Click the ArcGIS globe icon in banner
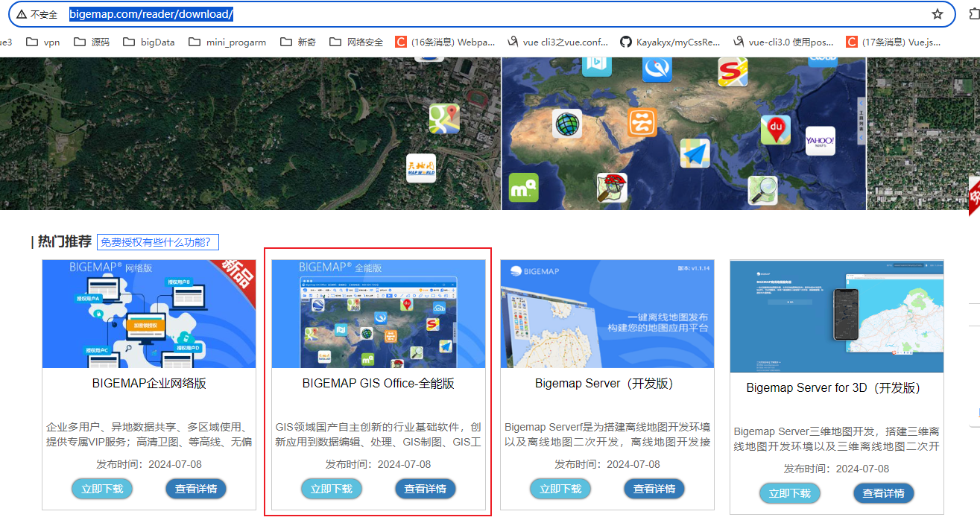 pos(567,124)
